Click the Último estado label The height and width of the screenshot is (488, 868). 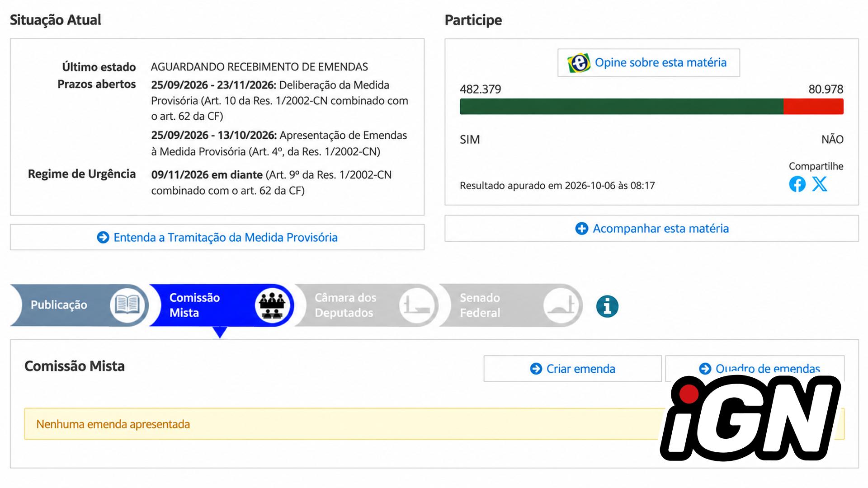click(x=99, y=67)
